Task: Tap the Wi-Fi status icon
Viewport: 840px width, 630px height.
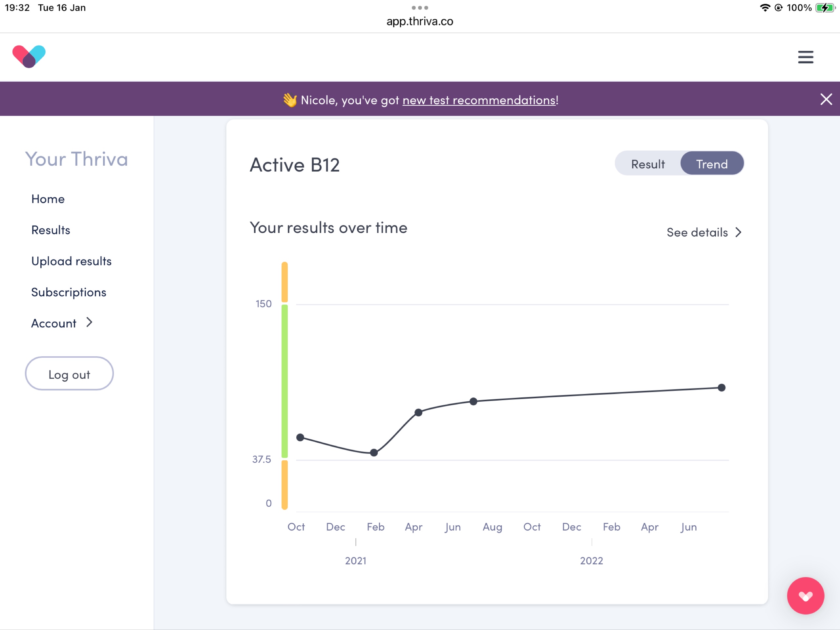Action: pyautogui.click(x=765, y=8)
